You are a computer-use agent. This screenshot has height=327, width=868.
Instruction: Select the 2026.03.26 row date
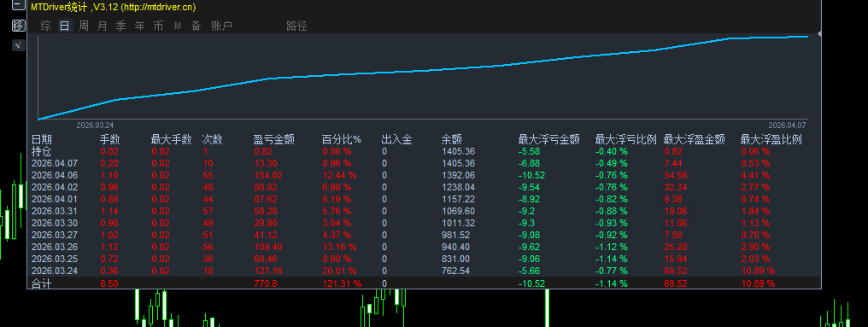(x=55, y=247)
